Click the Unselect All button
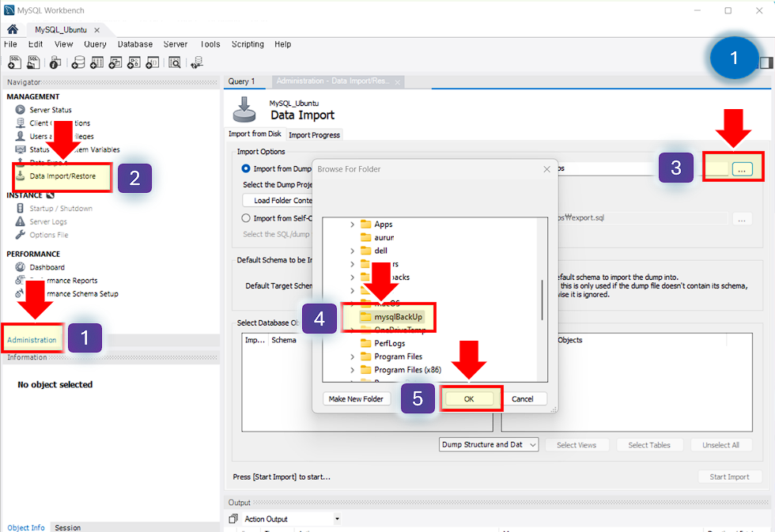 point(721,445)
